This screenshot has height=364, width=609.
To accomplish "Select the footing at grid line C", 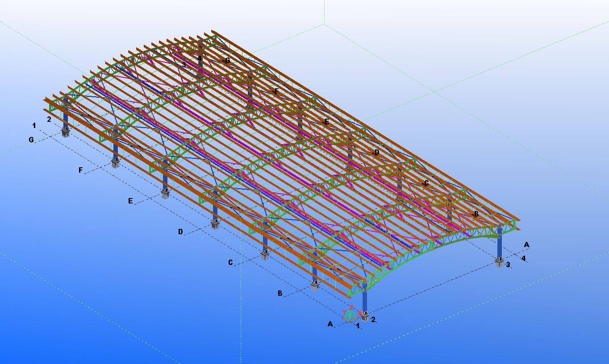I will point(265,255).
